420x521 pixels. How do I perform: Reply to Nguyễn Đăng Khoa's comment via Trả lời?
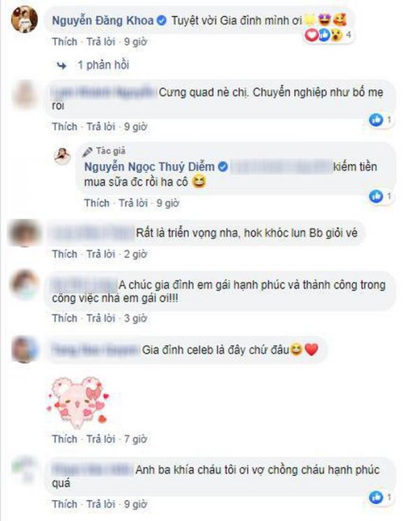(x=101, y=41)
